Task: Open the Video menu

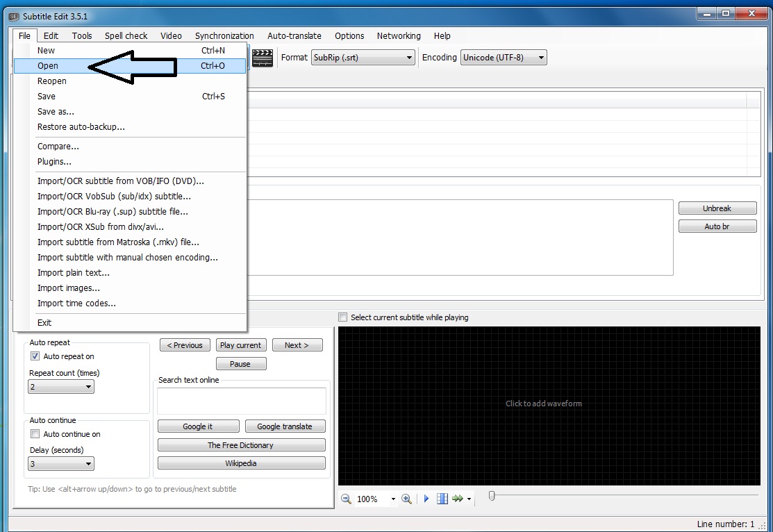Action: tap(171, 35)
